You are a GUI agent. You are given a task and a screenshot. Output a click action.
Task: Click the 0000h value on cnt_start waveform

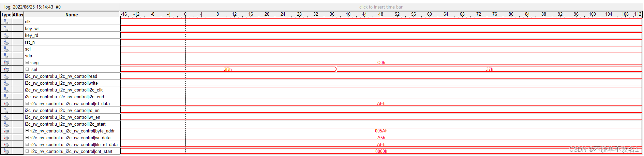pos(381,151)
